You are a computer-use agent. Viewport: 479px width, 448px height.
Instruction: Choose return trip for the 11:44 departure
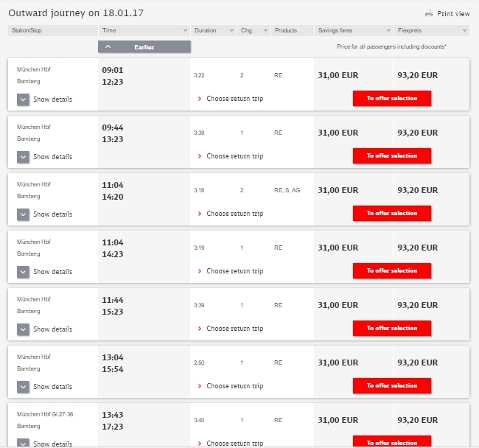[234, 329]
